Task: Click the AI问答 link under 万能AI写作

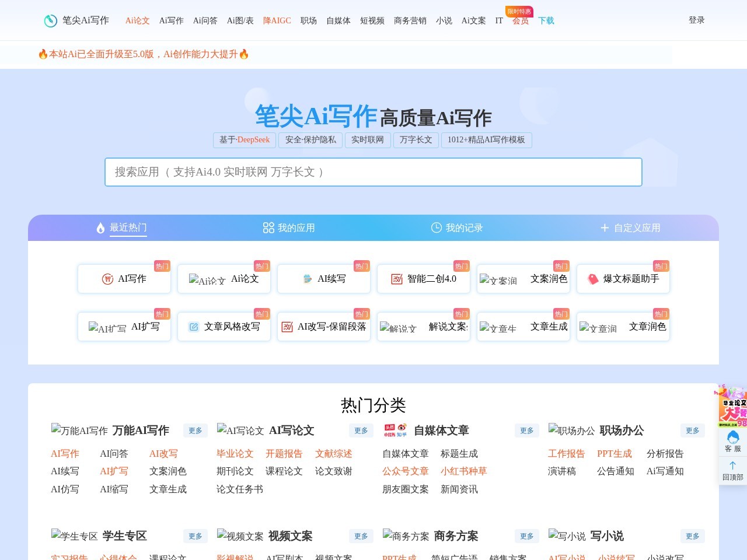Action: [x=114, y=454]
